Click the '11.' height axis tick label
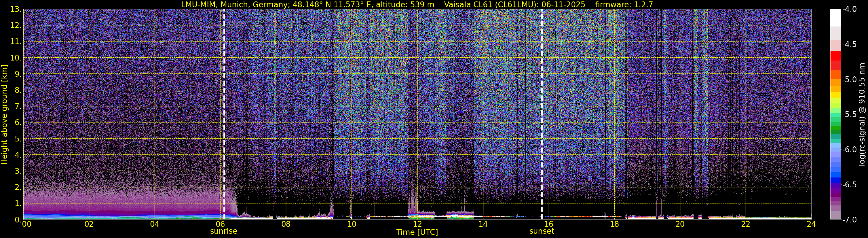Viewport: 868px width, 238px height. [16, 41]
